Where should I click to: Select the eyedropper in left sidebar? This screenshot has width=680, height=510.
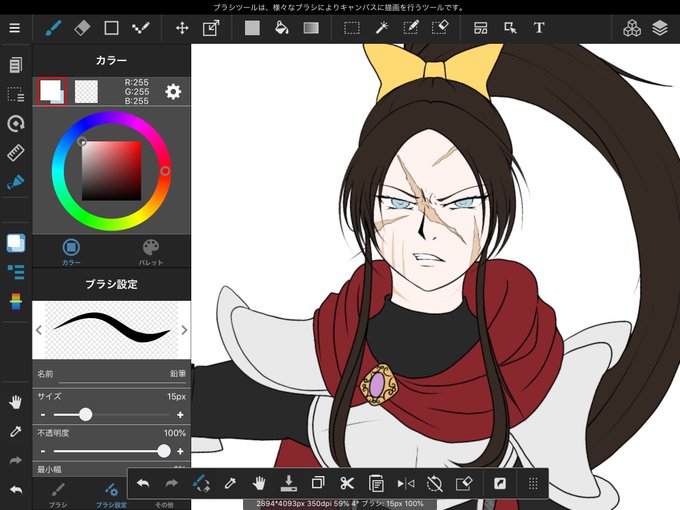pyautogui.click(x=16, y=432)
